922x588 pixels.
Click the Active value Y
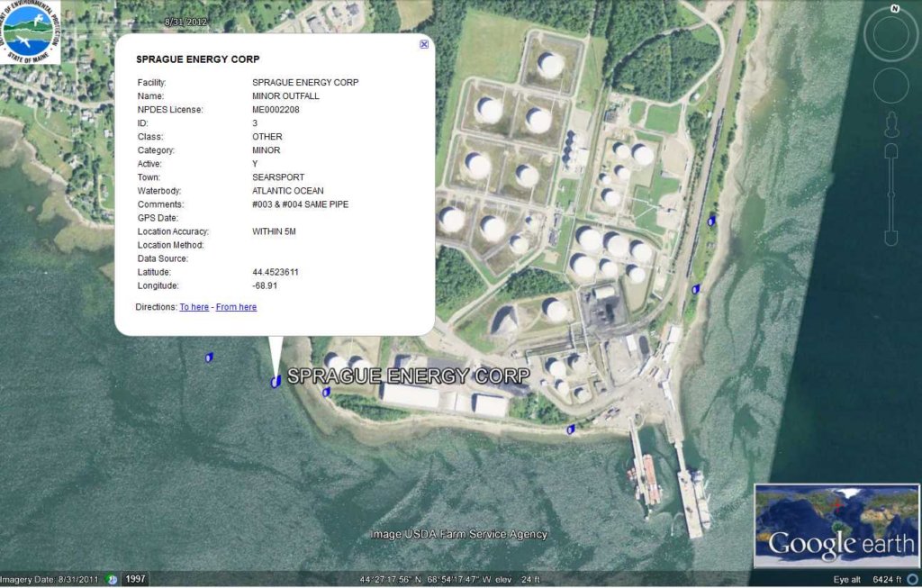(255, 164)
